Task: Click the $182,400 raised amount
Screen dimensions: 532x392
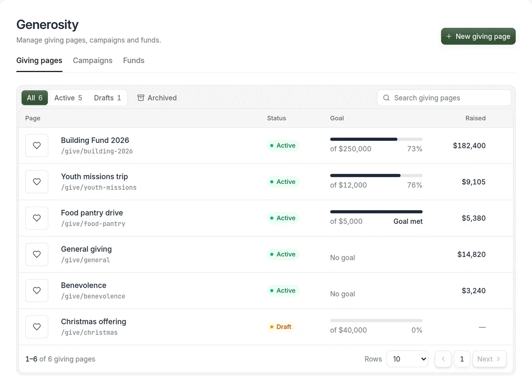Action: pos(469,146)
